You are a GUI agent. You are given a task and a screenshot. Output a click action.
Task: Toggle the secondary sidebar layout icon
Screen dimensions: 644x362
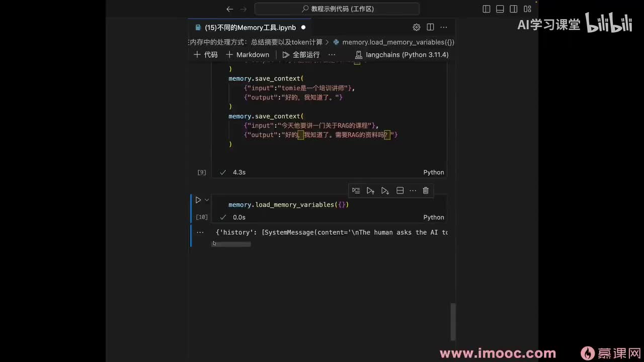tap(513, 9)
